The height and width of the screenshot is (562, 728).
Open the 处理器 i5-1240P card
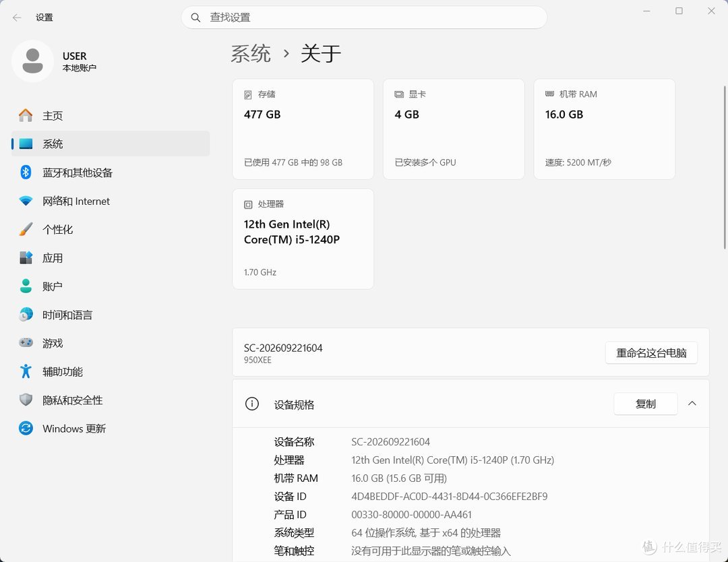coord(303,239)
